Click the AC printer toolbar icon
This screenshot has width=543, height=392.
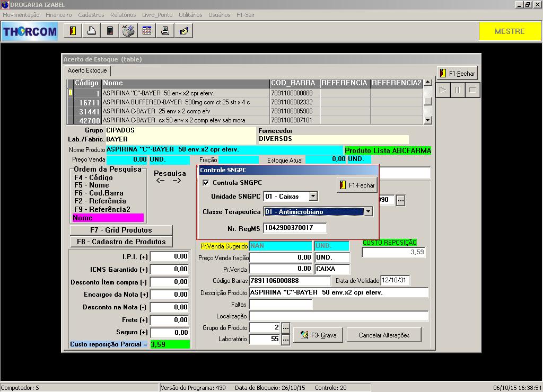click(x=128, y=31)
